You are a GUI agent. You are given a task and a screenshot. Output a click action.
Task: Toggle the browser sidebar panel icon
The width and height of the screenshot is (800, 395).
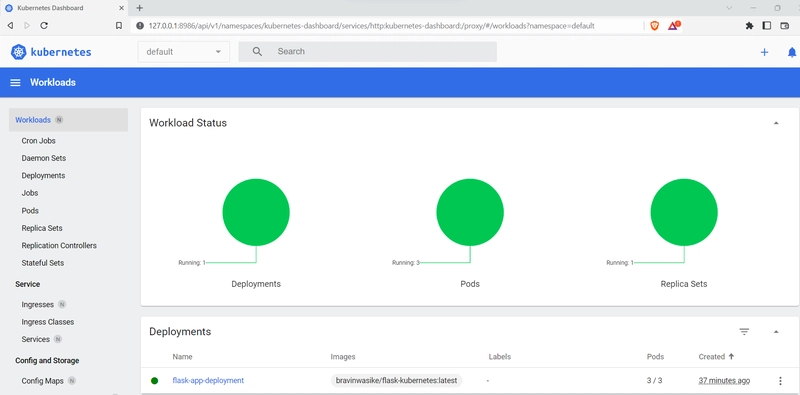(766, 26)
